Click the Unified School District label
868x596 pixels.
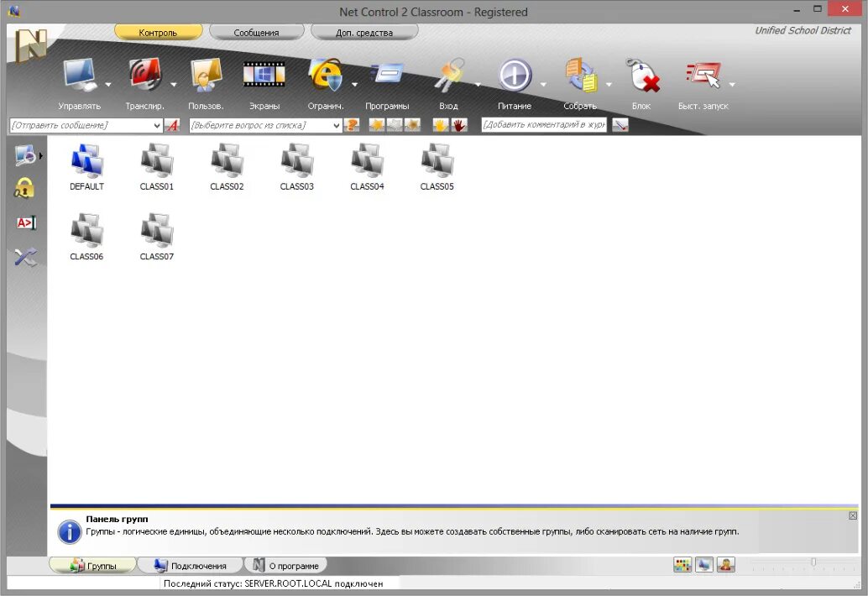803,30
